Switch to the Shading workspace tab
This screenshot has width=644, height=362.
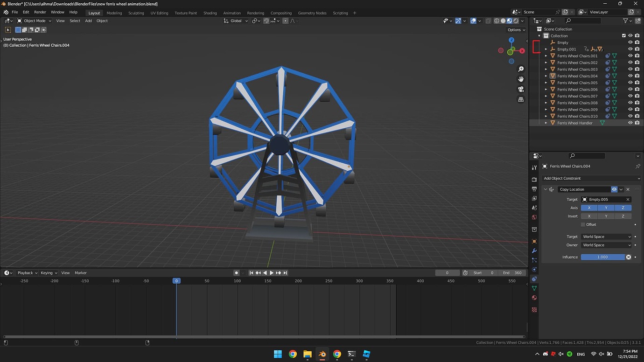pyautogui.click(x=210, y=13)
